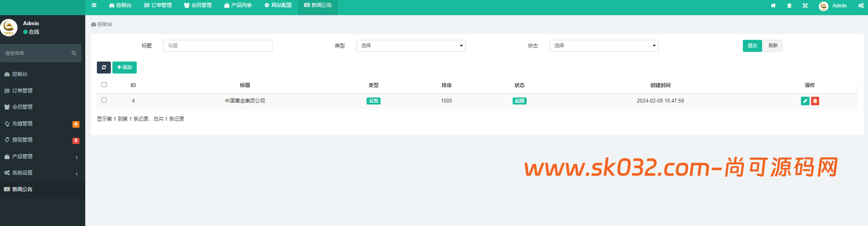Viewport: 868px width, 226px height.
Task: Click the 启用 status badge in row 4
Action: [x=519, y=101]
